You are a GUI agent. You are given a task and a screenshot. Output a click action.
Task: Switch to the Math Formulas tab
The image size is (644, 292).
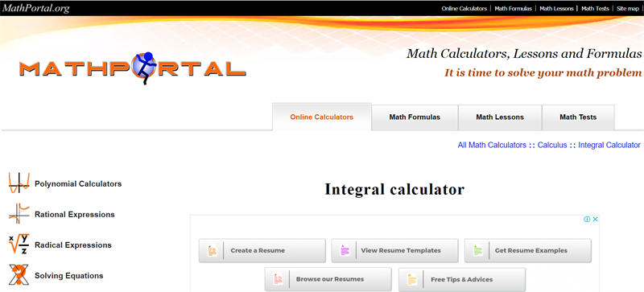(x=415, y=117)
